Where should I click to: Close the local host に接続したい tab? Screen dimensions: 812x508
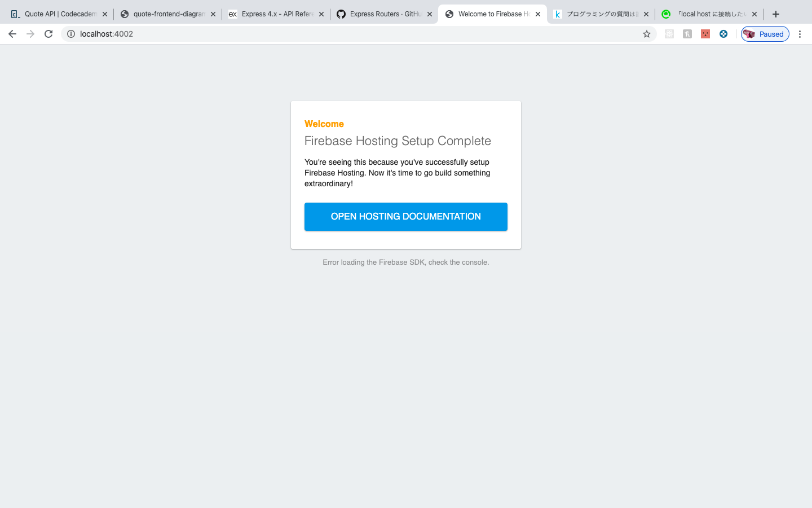point(754,14)
